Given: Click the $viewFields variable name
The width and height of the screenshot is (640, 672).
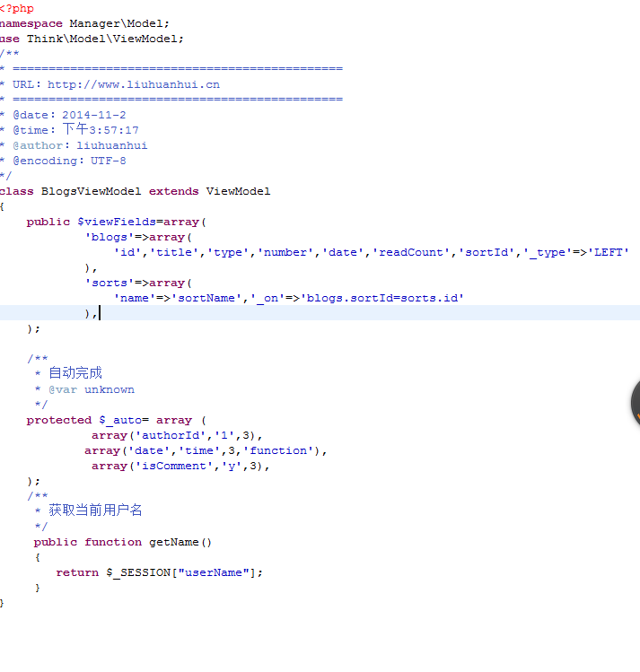Looking at the screenshot, I should click(117, 222).
